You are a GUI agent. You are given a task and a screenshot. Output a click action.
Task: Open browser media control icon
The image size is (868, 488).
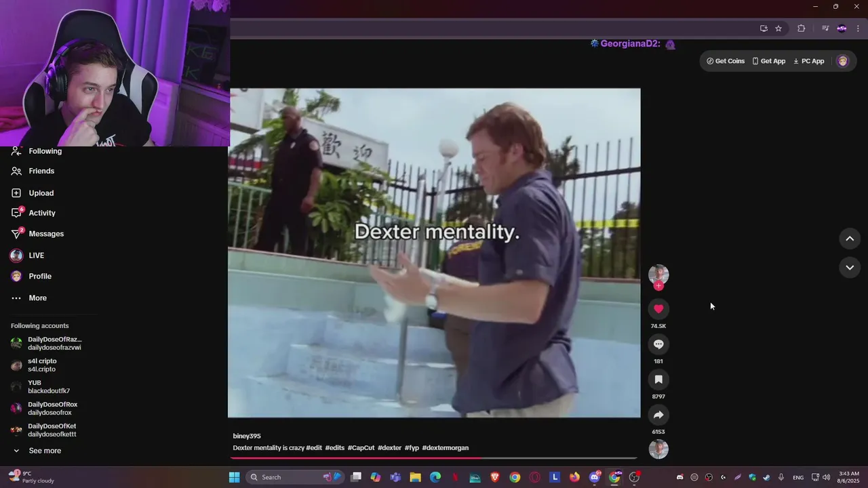[x=825, y=28]
